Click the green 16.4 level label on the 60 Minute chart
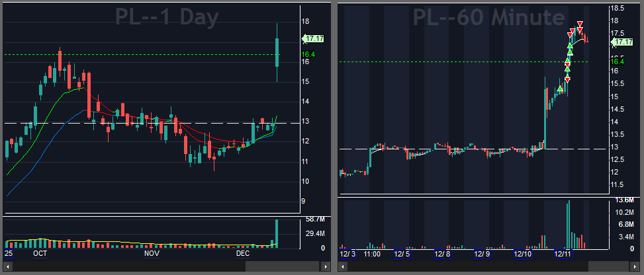 point(617,61)
